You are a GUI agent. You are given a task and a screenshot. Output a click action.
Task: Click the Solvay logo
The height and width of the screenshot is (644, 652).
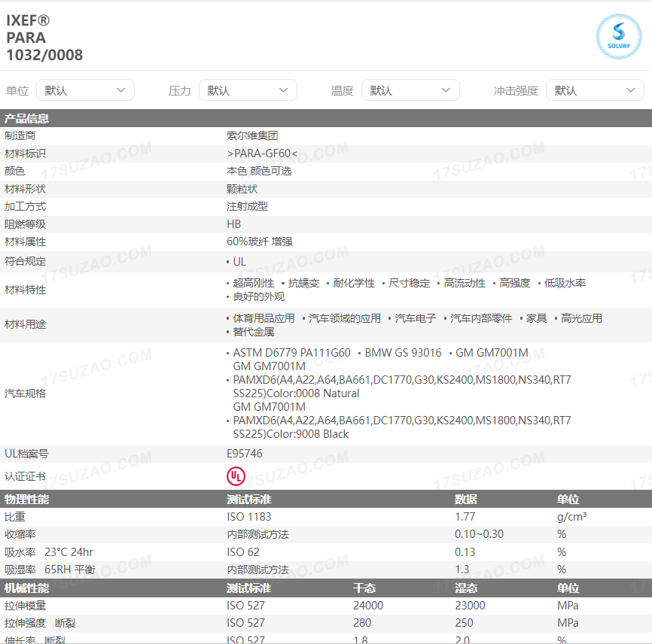[618, 35]
